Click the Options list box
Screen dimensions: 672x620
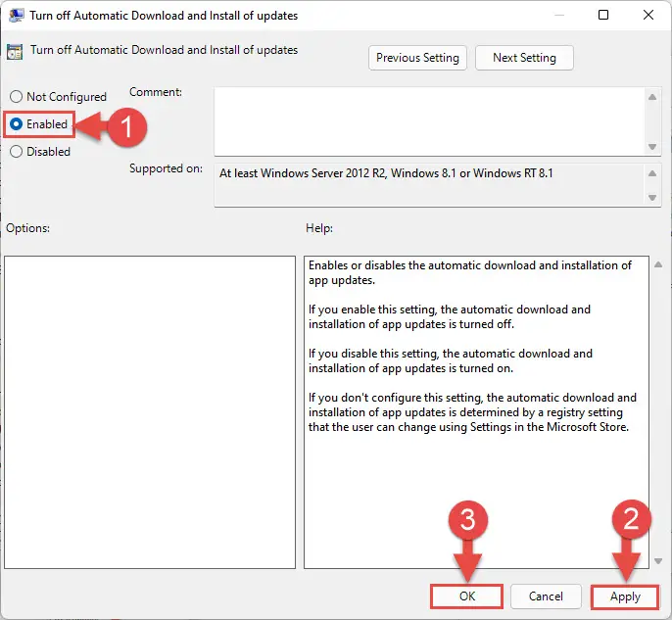tap(150, 412)
